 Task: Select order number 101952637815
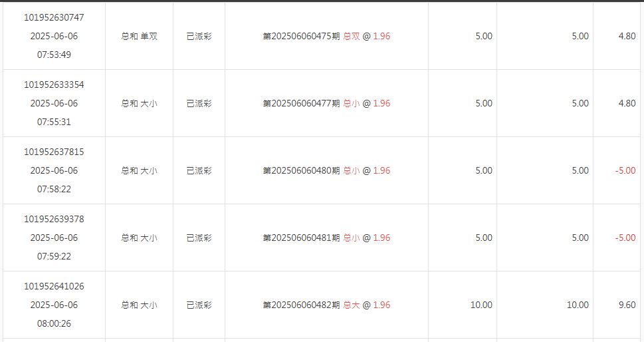[x=54, y=152]
